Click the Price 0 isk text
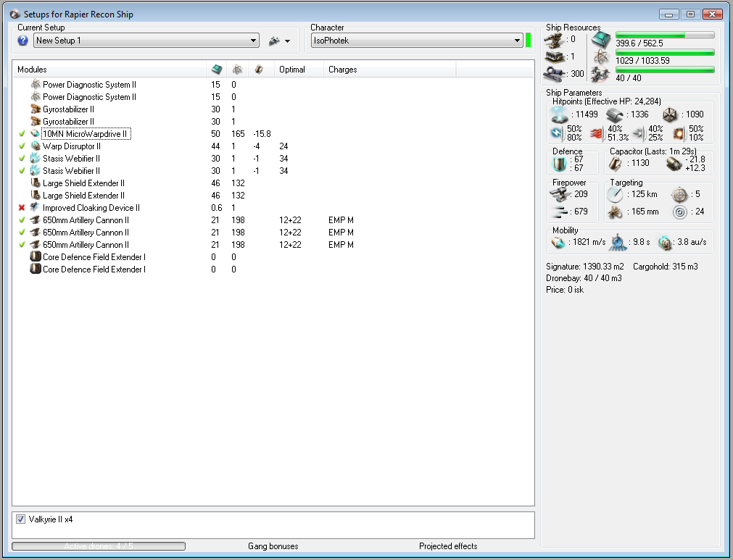This screenshot has width=733, height=560. [x=565, y=290]
